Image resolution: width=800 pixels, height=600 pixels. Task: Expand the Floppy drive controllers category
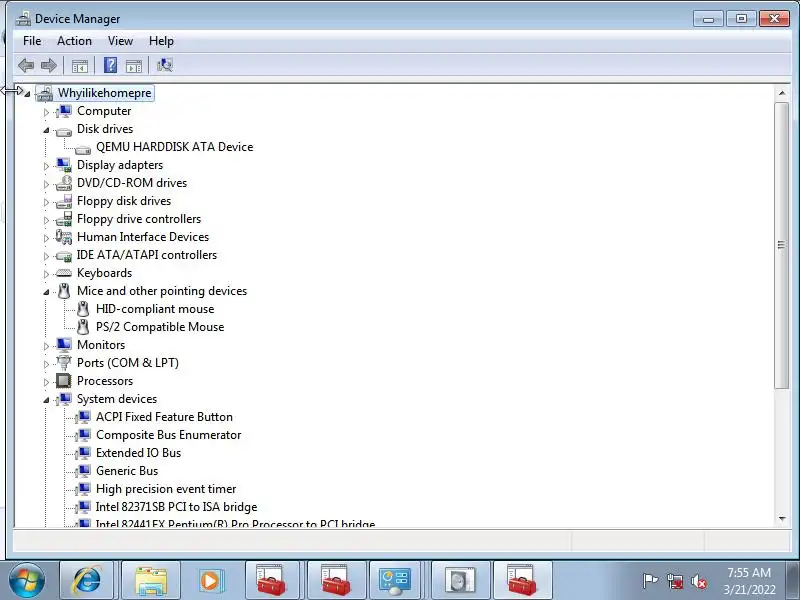click(x=46, y=220)
